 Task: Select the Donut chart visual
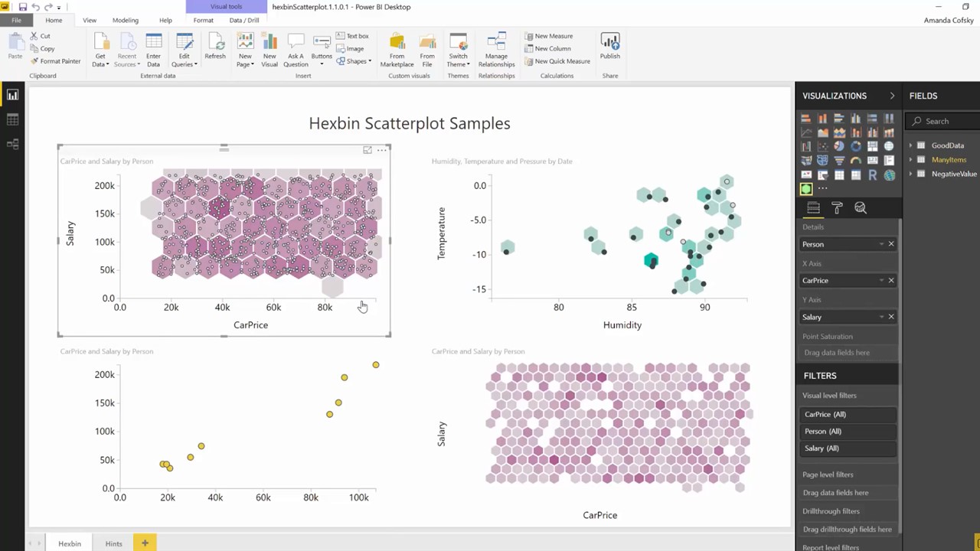coord(855,146)
